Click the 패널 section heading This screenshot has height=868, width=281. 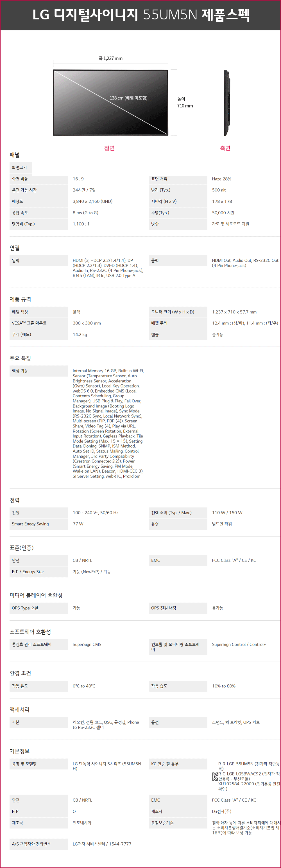[15, 155]
